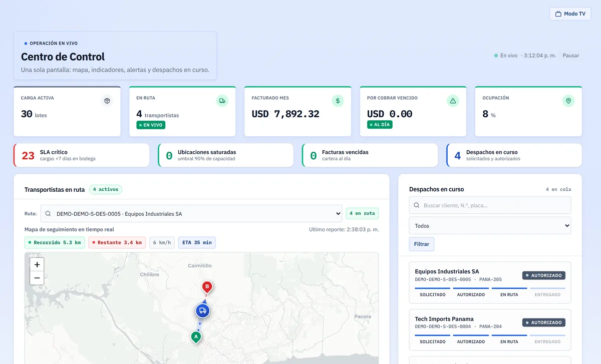Click the red B destination marker
601x364 pixels.
coord(207,287)
